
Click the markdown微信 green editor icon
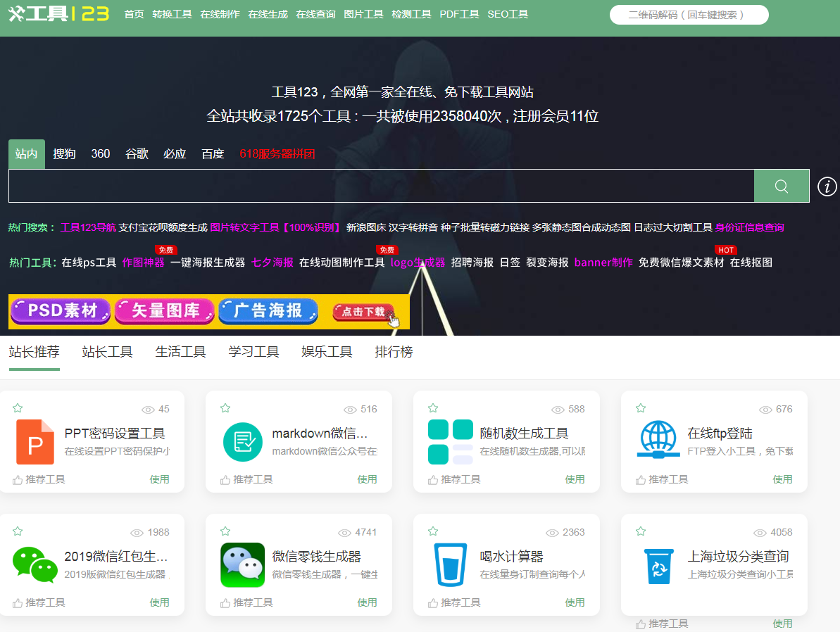point(242,441)
